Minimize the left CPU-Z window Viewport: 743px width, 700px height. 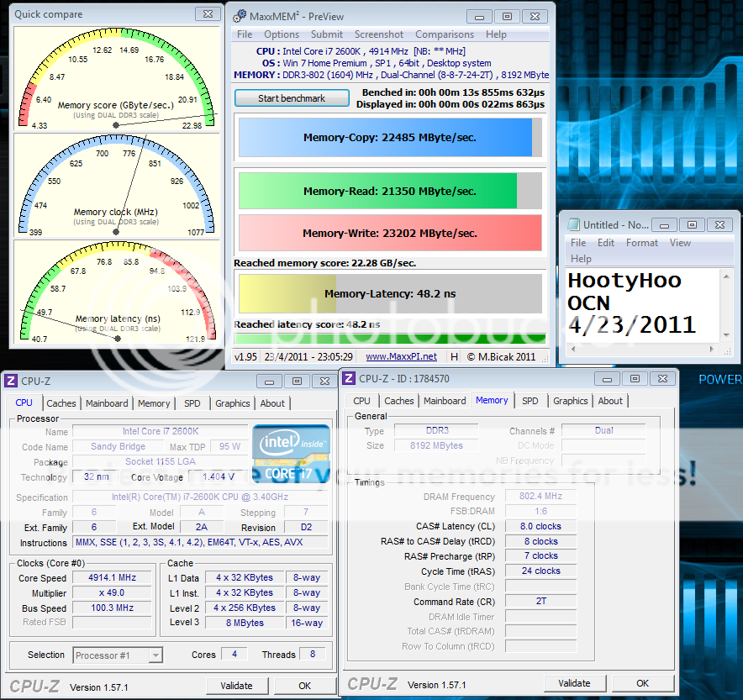(x=269, y=382)
